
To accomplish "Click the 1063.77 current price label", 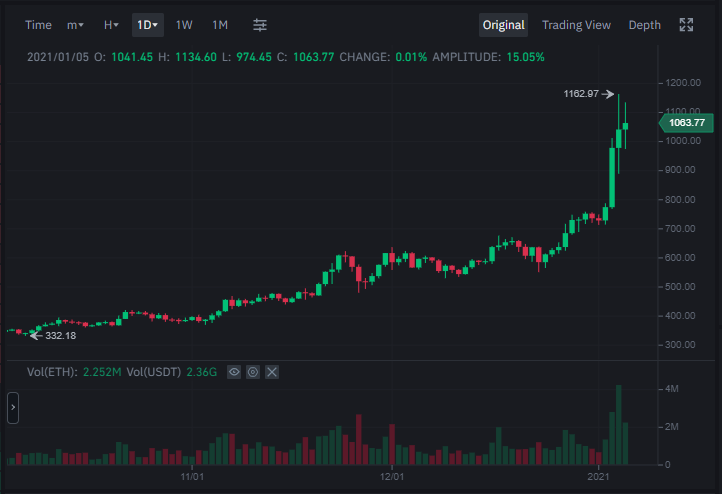I will click(x=686, y=122).
